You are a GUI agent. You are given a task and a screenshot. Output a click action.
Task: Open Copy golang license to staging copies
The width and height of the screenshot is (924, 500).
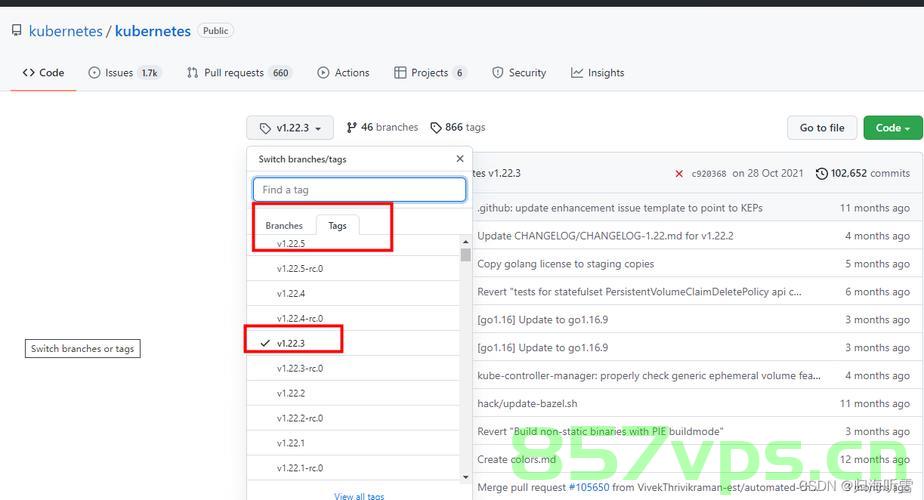(x=566, y=264)
